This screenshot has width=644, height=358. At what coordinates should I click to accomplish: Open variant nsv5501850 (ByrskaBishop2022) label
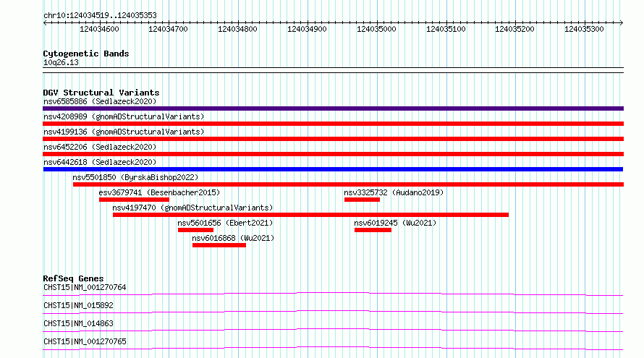point(135,177)
